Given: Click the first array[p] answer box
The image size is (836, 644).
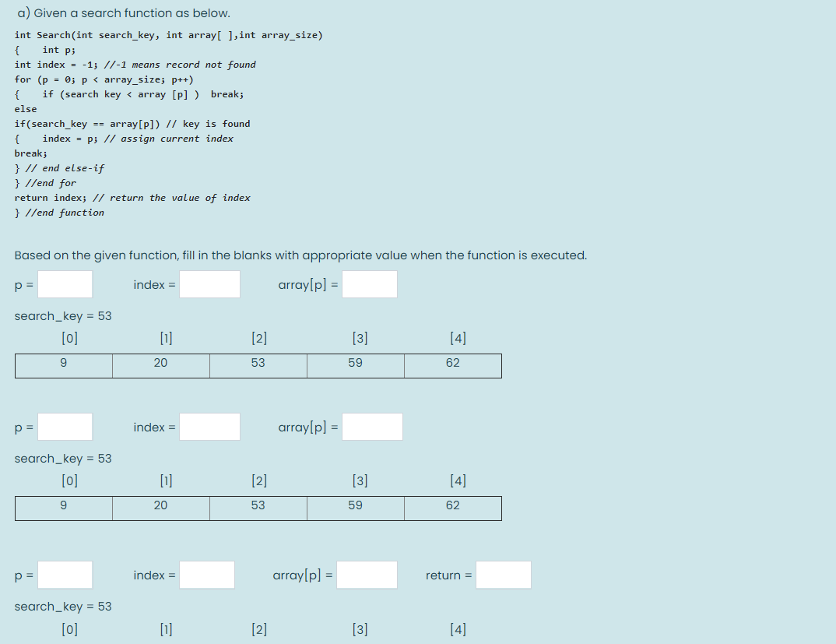Looking at the screenshot, I should coord(369,283).
